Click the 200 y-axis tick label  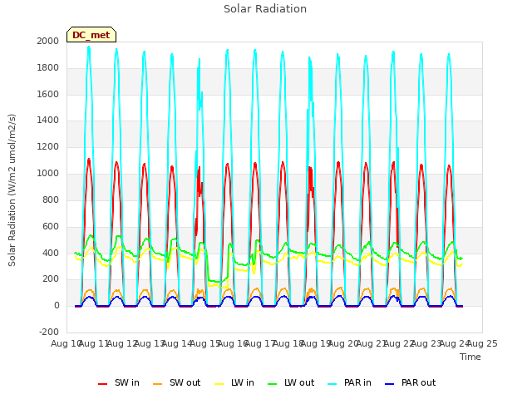51,279
